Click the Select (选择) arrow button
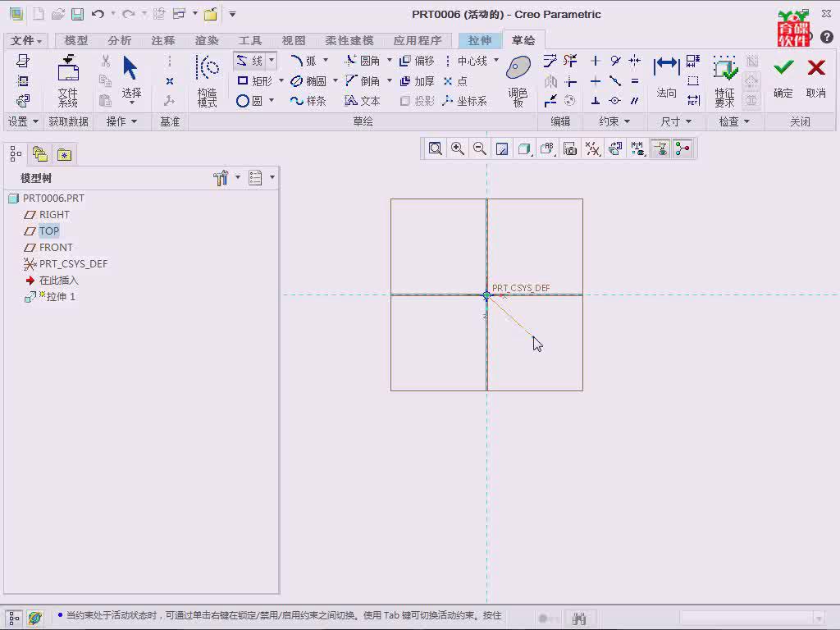 pos(130,78)
